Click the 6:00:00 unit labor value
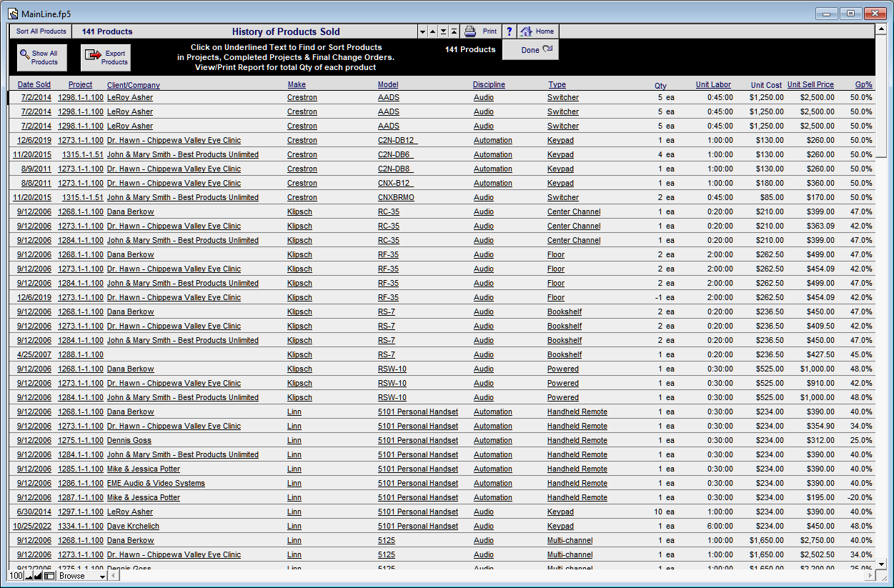Viewport: 894px width, 588px height. coord(720,526)
